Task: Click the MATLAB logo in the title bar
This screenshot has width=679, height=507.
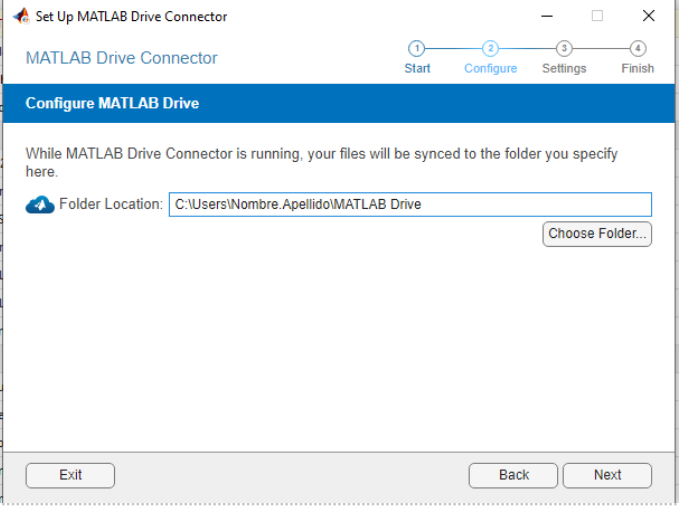Action: [x=20, y=16]
